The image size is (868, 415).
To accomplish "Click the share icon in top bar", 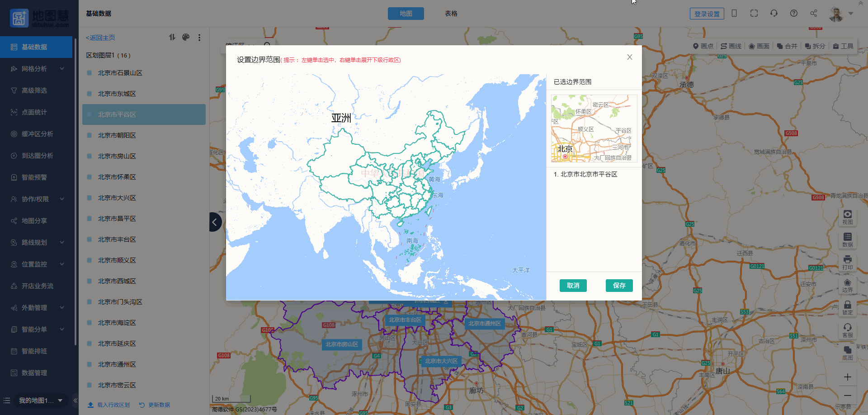I will [813, 14].
